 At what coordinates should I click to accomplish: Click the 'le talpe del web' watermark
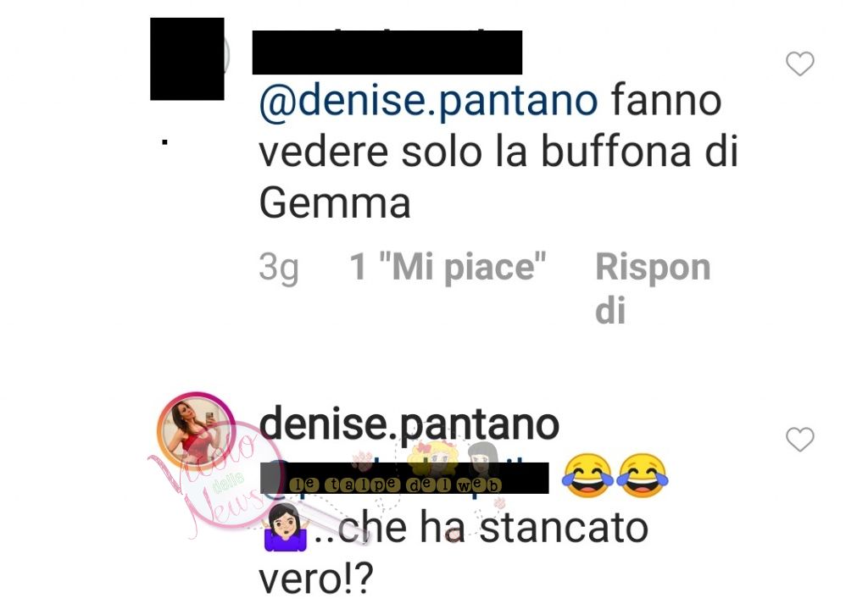point(395,485)
